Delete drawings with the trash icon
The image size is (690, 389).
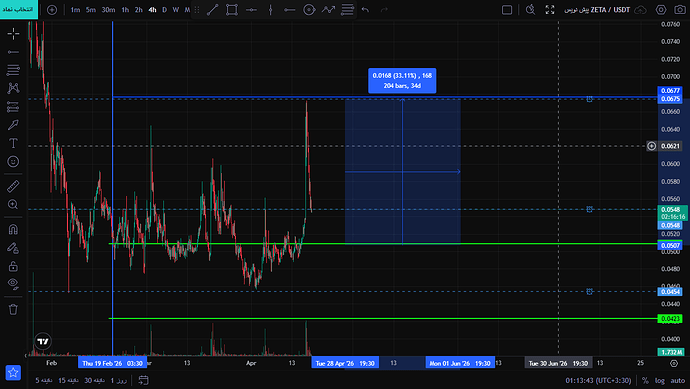[x=13, y=309]
